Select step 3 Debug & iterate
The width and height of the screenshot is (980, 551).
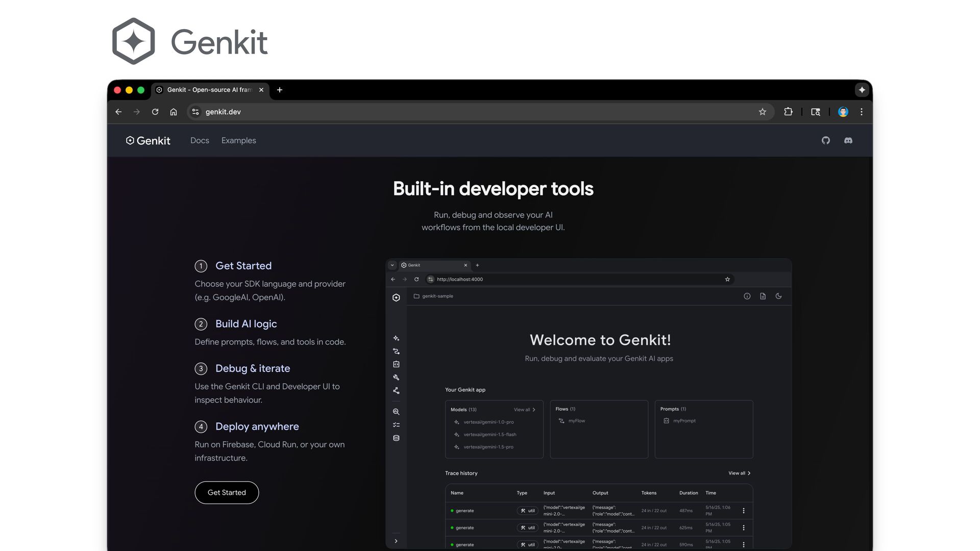click(252, 368)
